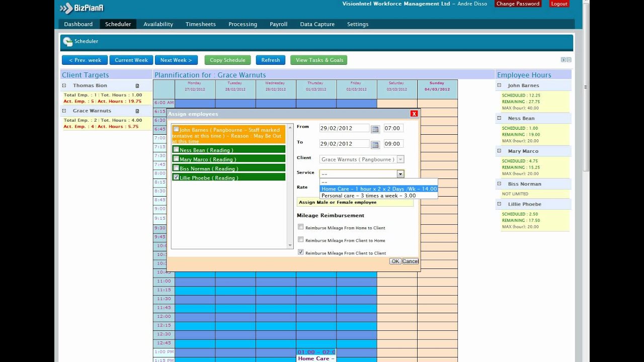Screen dimensions: 644x362
Task: Click collapse-all minus icon above Employee Hours
Action: (x=569, y=60)
